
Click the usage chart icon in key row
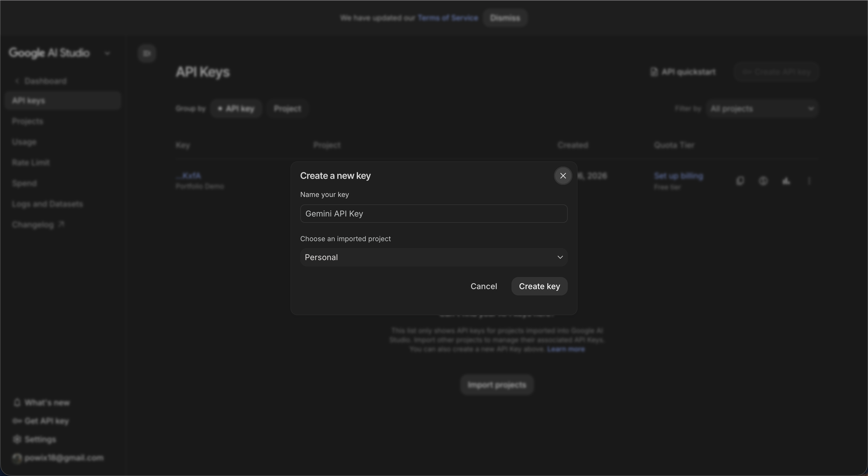tap(786, 181)
